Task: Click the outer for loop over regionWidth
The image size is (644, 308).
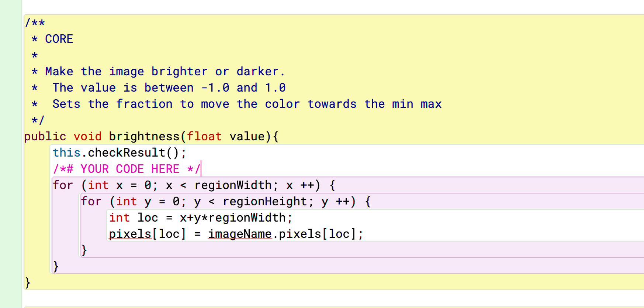Action: coord(194,185)
